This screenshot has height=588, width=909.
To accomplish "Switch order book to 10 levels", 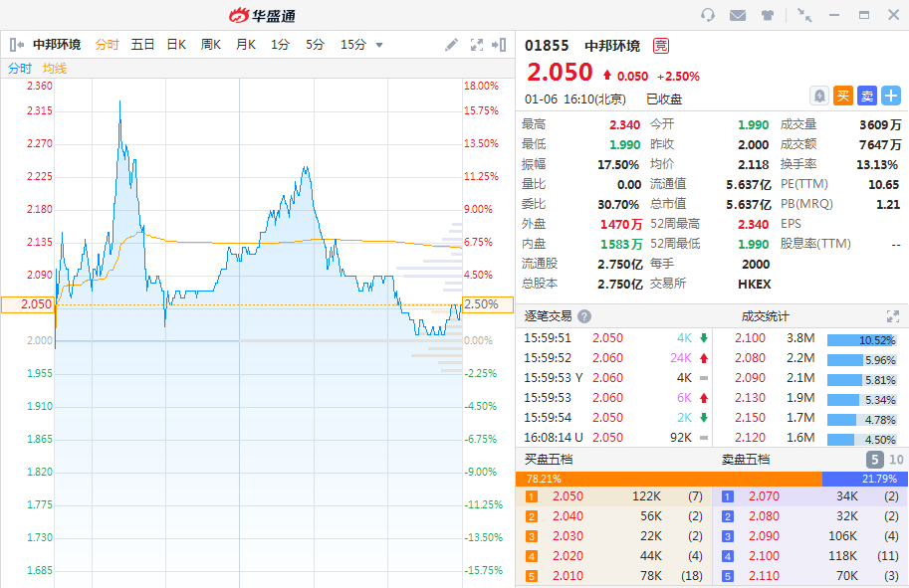I will pos(895,460).
